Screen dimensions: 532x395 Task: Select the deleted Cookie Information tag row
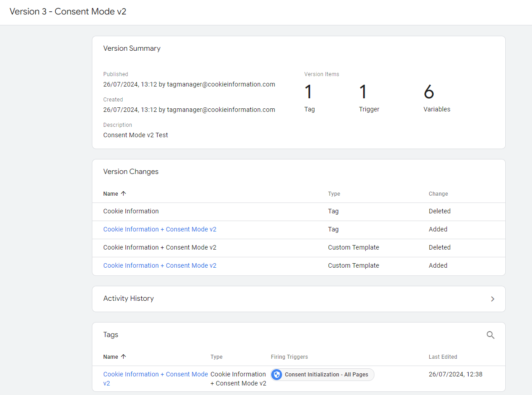point(131,211)
